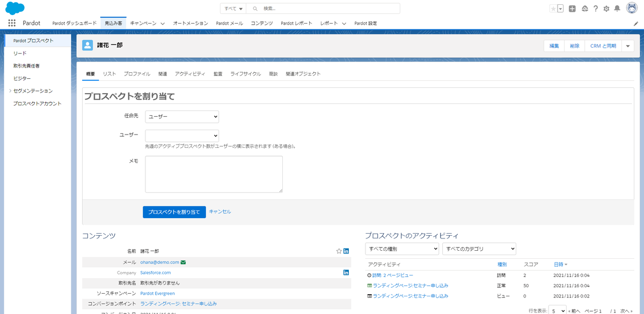This screenshot has width=644, height=314.
Task: Open the Pardot レポート tab
Action: pyautogui.click(x=297, y=23)
